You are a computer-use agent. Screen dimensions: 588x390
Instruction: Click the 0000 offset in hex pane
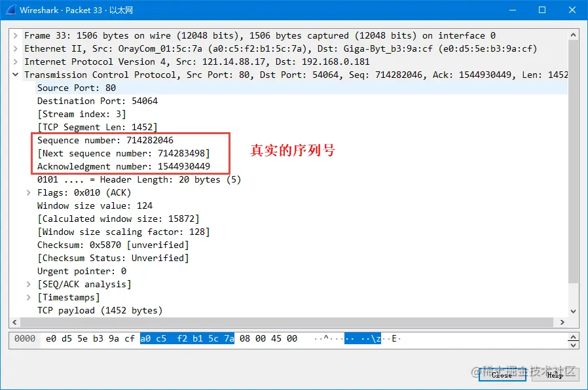point(25,339)
